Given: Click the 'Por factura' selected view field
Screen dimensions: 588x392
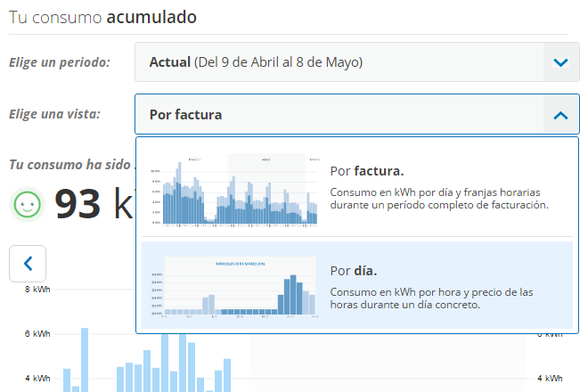Looking at the screenshot, I should (339, 114).
